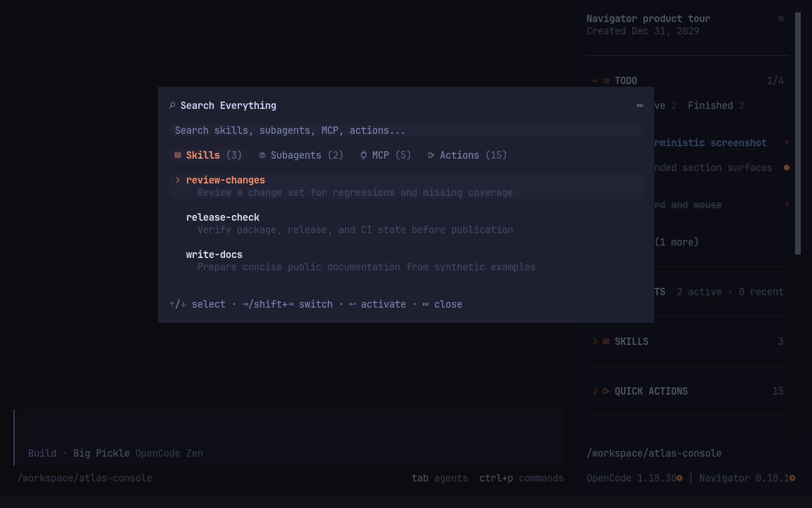Click the TODO checklist icon
The width and height of the screenshot is (812, 508).
coord(606,81)
